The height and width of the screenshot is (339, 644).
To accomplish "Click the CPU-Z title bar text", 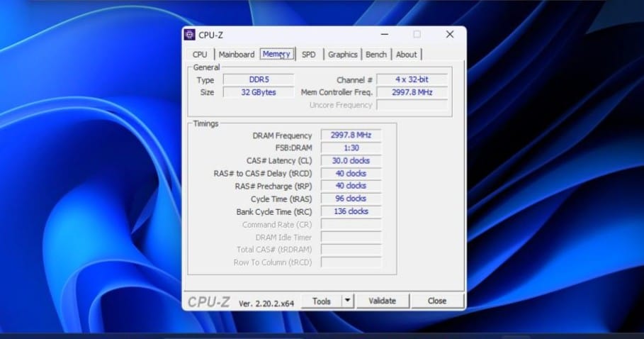I will pos(210,35).
